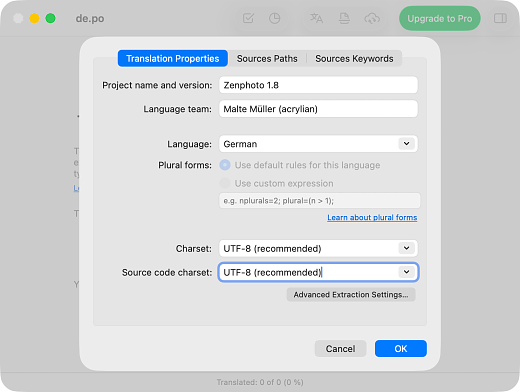The width and height of the screenshot is (520, 392).
Task: Click Cancel to dismiss the dialog
Action: coord(340,349)
